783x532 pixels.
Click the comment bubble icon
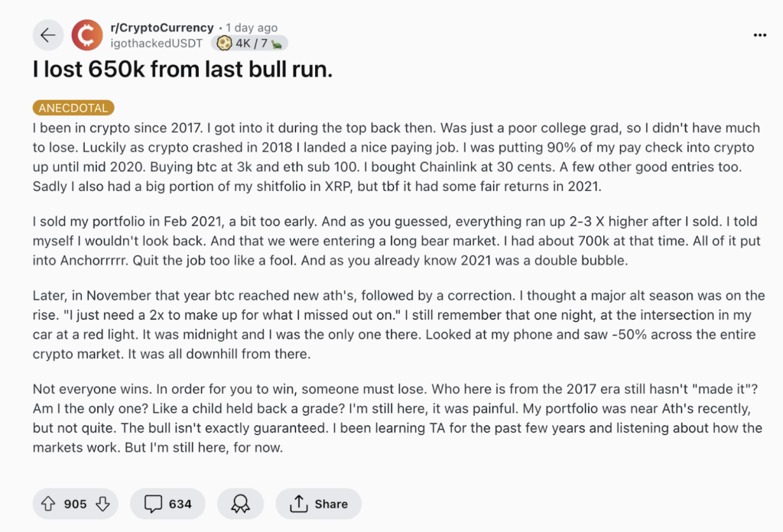coord(154,504)
